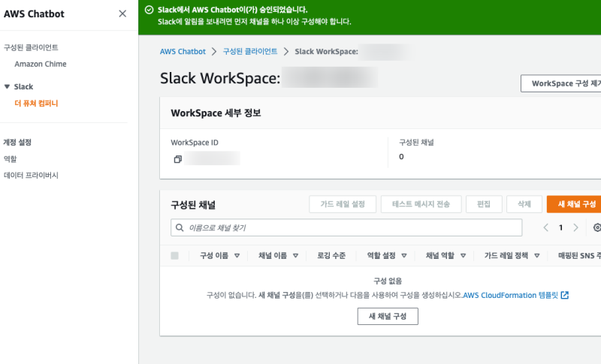Click the WorkSpace 세부 정보 heading

tap(216, 113)
